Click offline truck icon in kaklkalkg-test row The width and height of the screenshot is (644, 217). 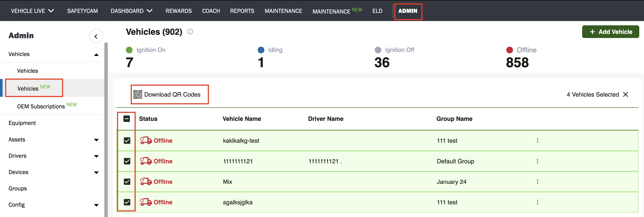[146, 141]
